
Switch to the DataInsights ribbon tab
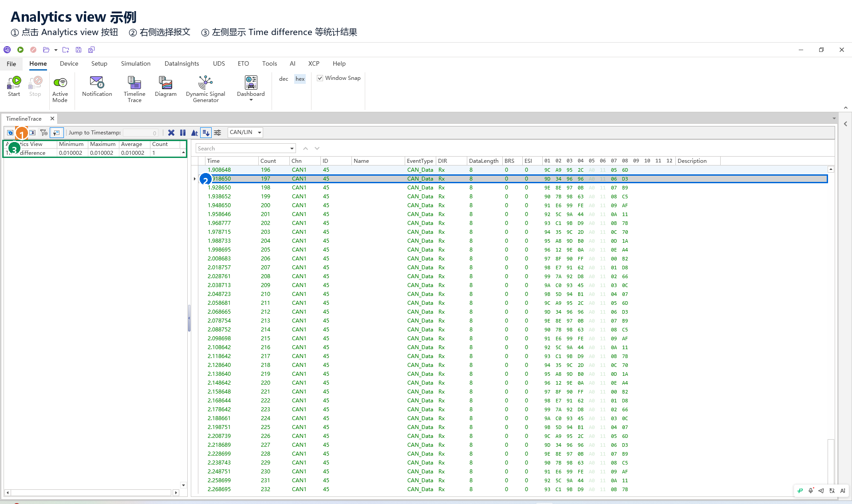[181, 63]
